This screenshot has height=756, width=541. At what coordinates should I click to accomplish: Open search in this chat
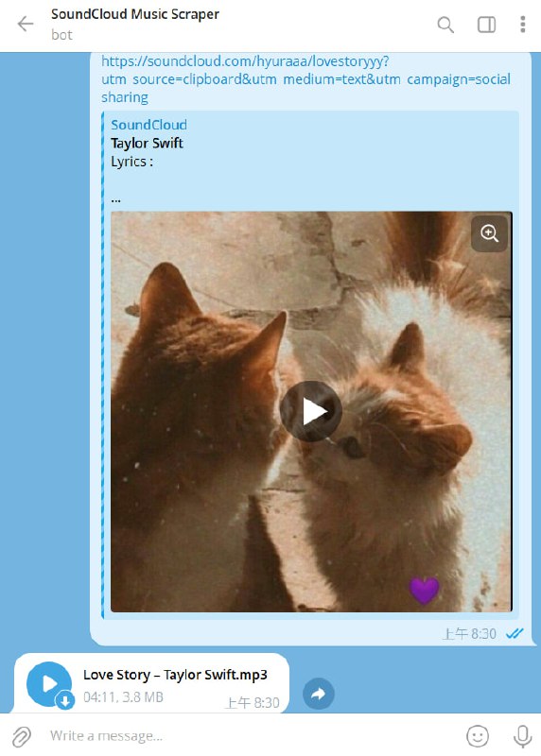coord(445,25)
